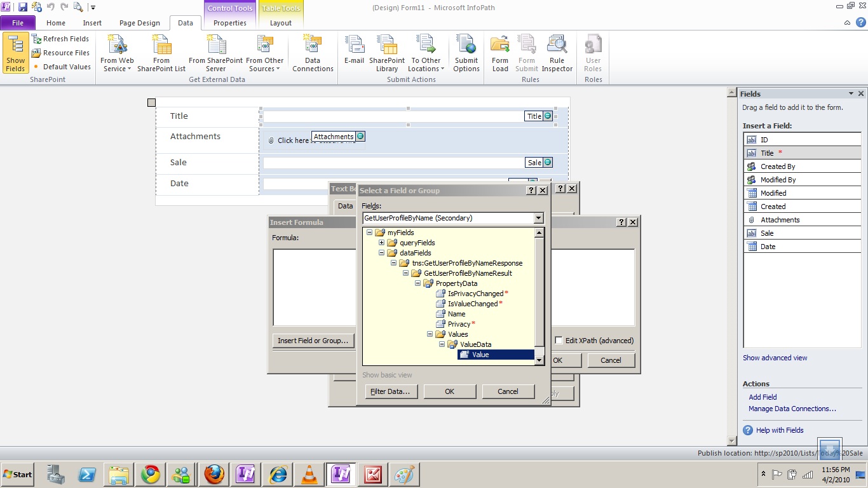Select the Name field in tree
This screenshot has width=868, height=488.
coord(456,314)
